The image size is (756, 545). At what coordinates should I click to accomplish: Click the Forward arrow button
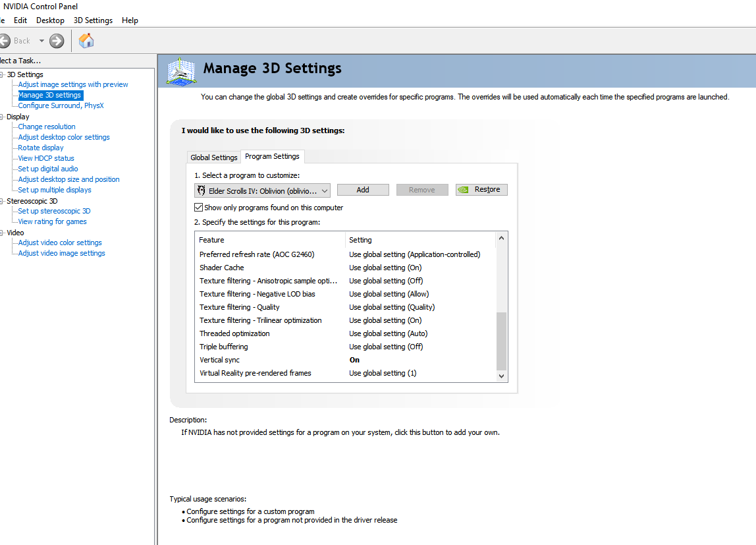click(57, 41)
